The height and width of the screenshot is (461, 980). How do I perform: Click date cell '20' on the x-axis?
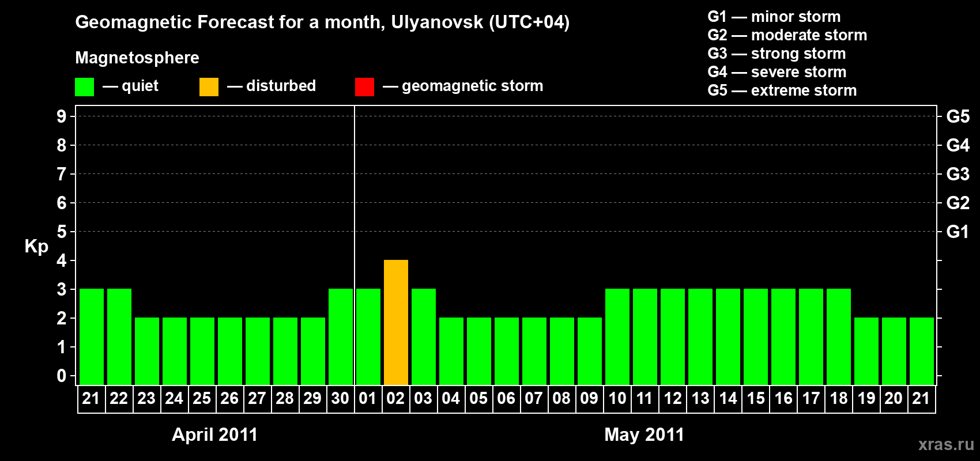(894, 399)
